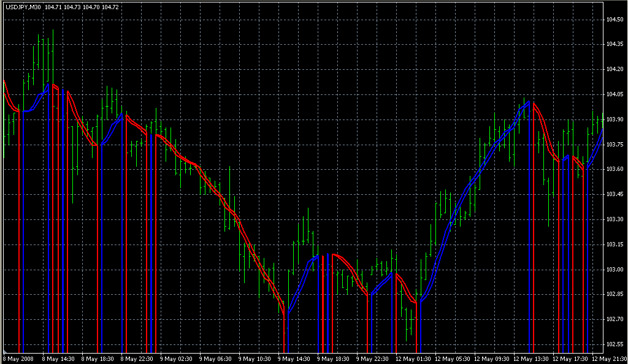Select the 103.90 price scale label
This screenshot has width=628, height=364.
615,119
